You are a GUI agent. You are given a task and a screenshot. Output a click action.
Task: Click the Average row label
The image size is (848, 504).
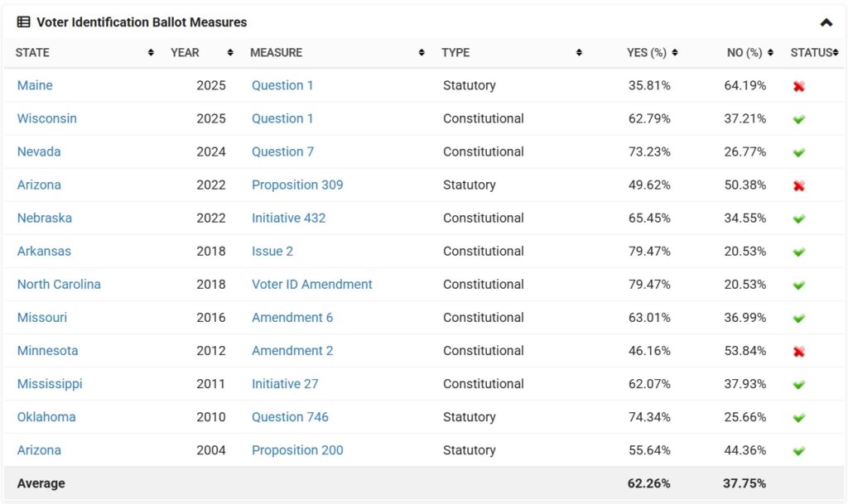(41, 483)
